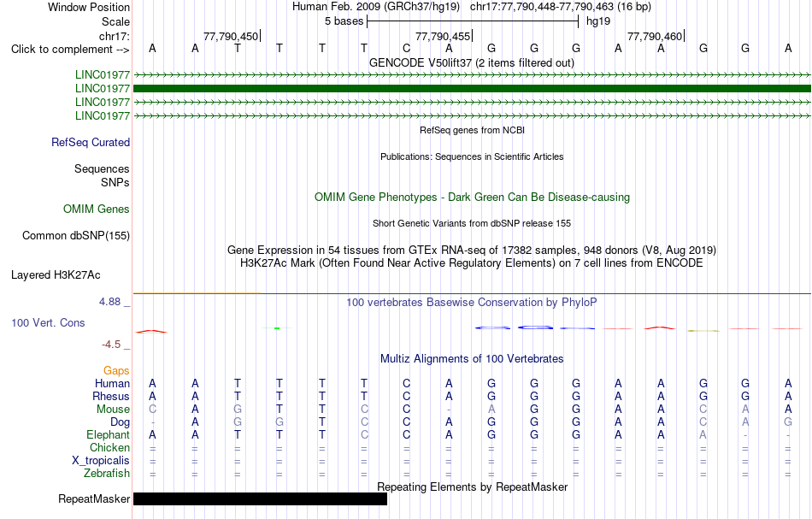Open the H3K27Ac Mark track title
Viewport: 812px width, 519px height.
click(471, 263)
